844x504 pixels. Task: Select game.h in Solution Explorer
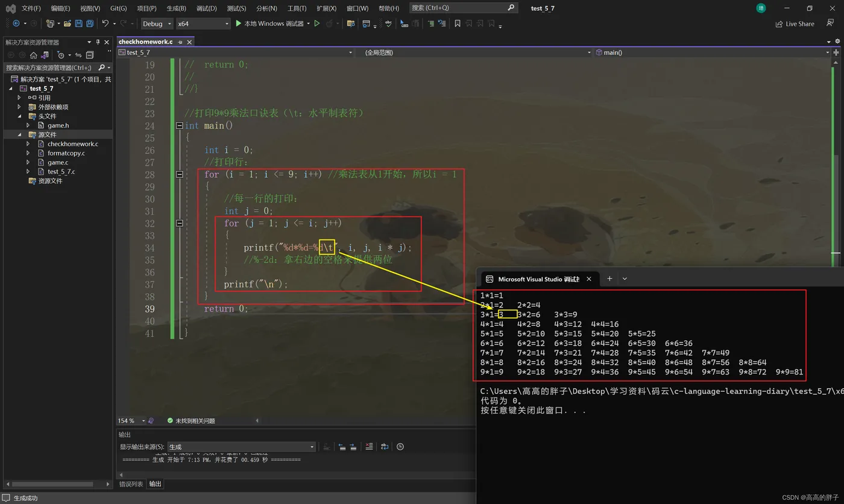pos(58,125)
